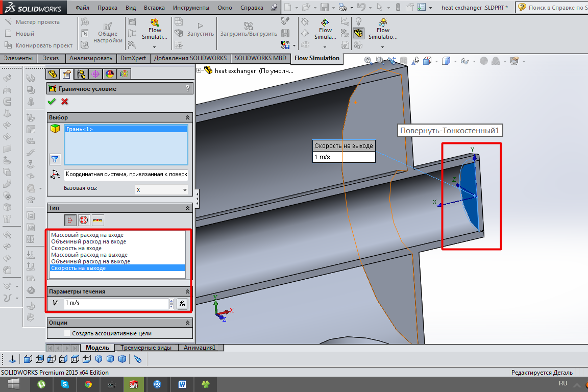Screen dimensions: 588x392
Task: Click Загрузить/Выгрузить button
Action: point(249,30)
